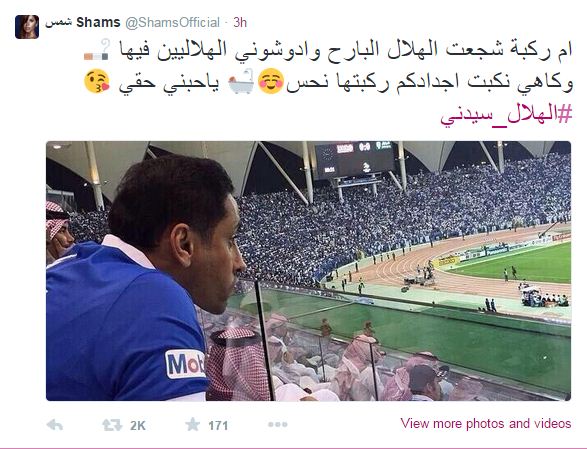The width and height of the screenshot is (587, 449).
Task: View more photos and videos link
Action: click(x=486, y=424)
